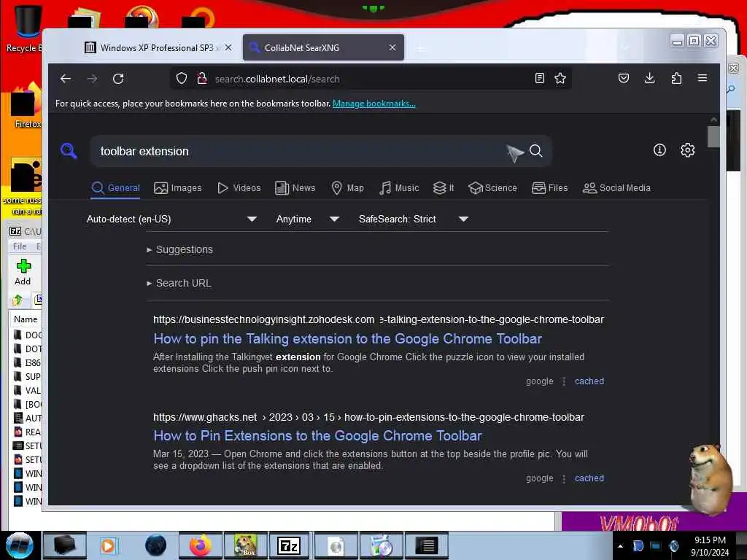
Task: Open the Firefox hamburger menu
Action: pos(703,78)
